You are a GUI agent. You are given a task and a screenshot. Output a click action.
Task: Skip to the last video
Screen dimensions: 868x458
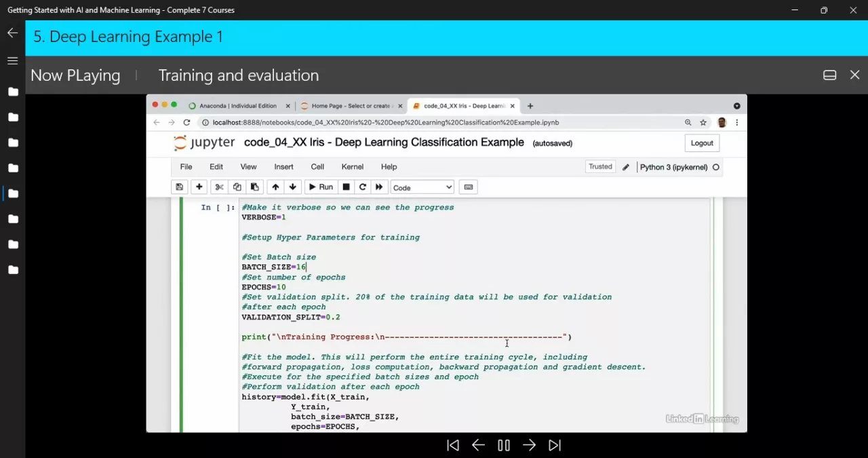(555, 445)
